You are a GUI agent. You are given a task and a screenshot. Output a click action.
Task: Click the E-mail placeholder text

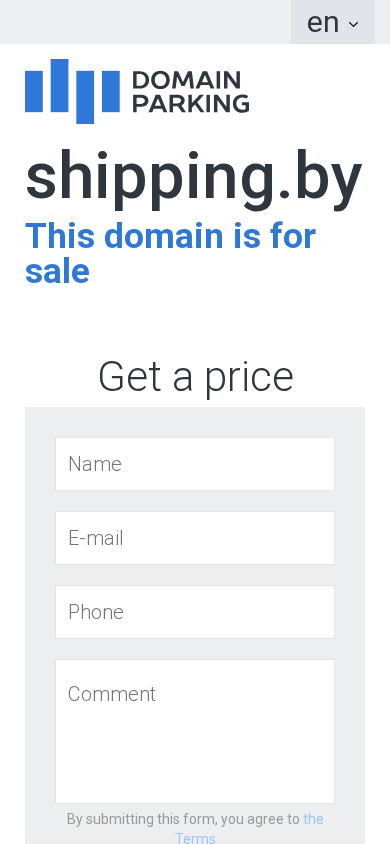(x=96, y=538)
